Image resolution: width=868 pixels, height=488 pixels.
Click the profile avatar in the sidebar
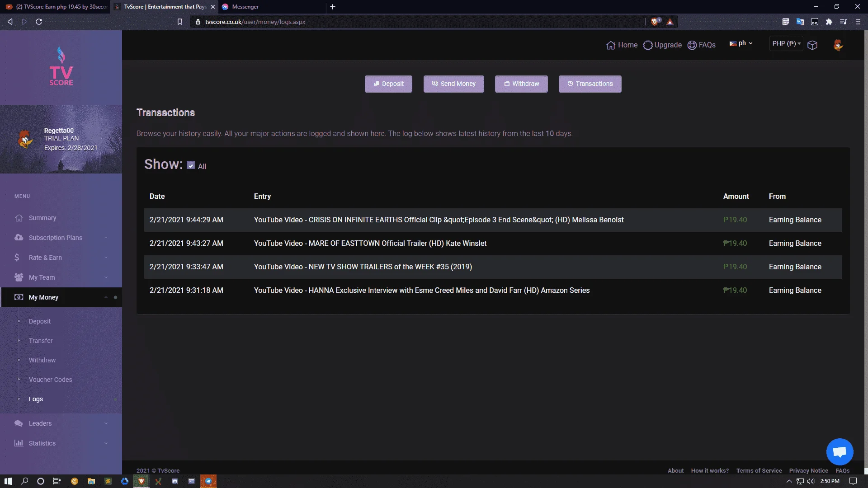25,139
